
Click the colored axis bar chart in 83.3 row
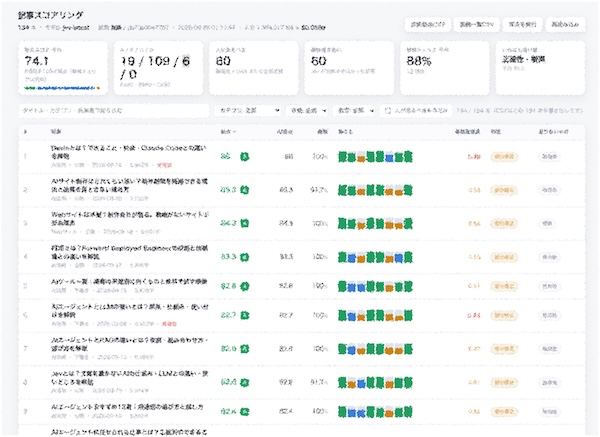click(x=375, y=257)
